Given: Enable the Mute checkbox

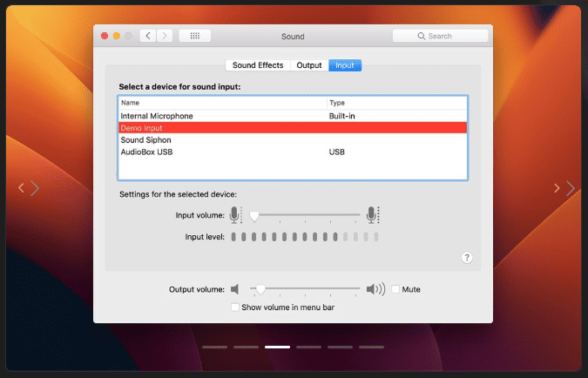Looking at the screenshot, I should point(395,289).
